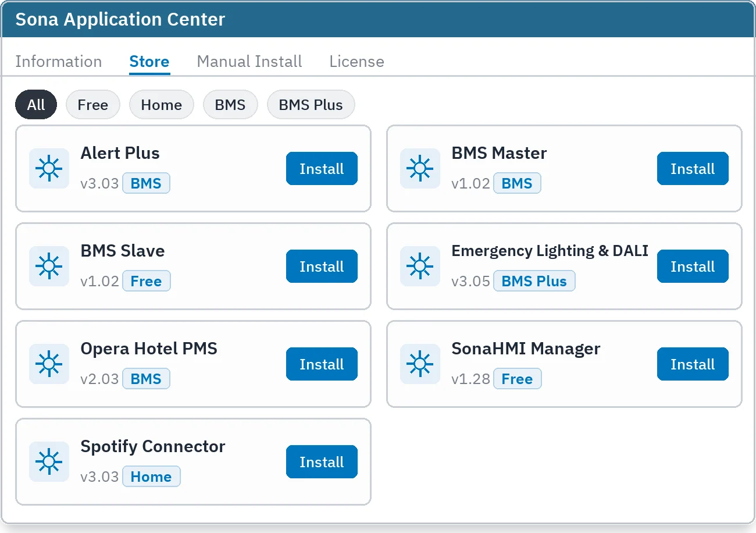Viewport: 756px width, 533px height.
Task: Show only BMS Plus apps
Action: tap(311, 105)
